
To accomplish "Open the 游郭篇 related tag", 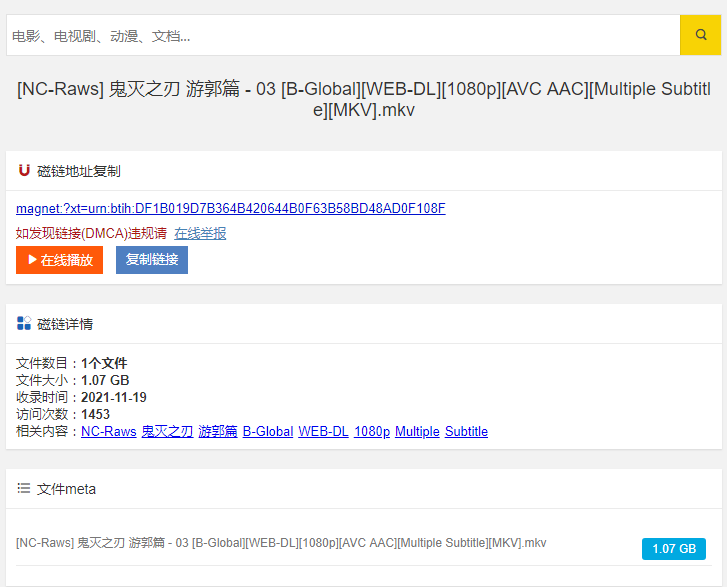I will click(x=218, y=432).
